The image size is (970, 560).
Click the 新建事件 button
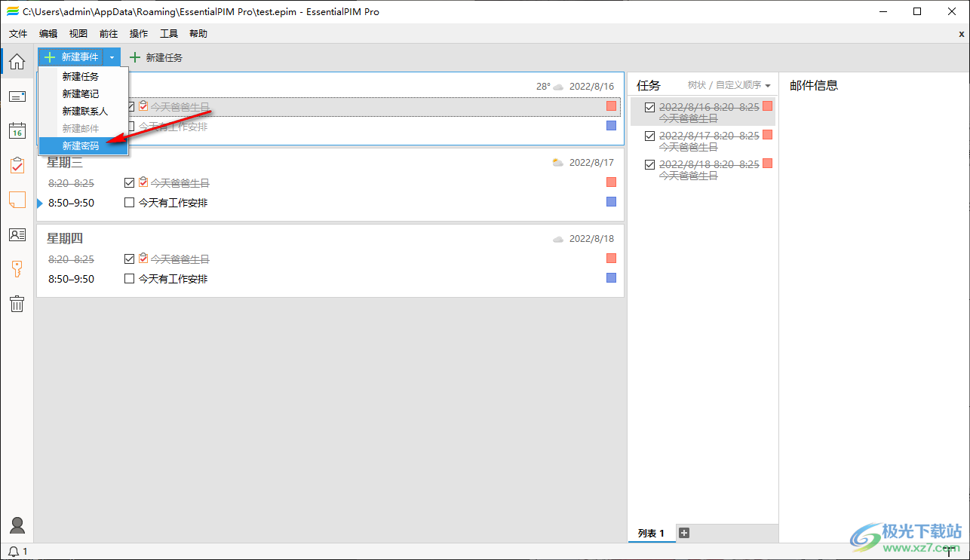[x=71, y=57]
